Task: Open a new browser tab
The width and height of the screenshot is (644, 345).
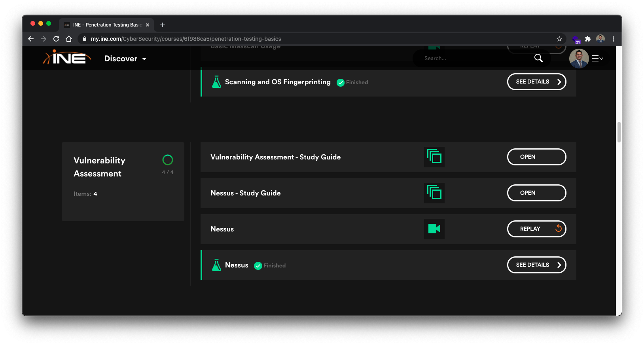Action: pyautogui.click(x=163, y=25)
